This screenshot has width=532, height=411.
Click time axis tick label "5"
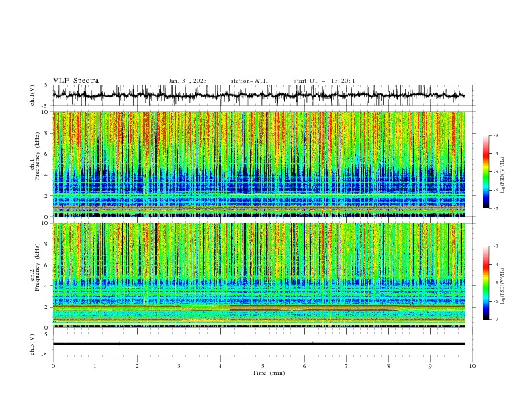pos(263,366)
